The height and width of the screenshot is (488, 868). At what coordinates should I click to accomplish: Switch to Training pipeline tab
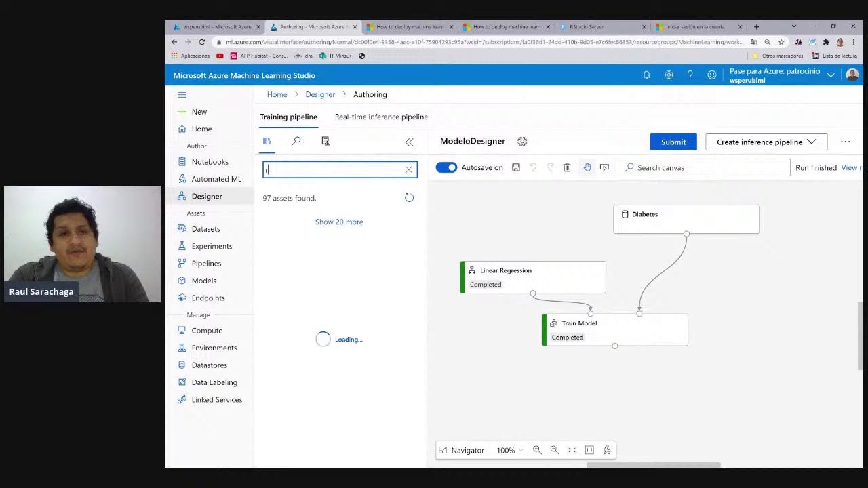pyautogui.click(x=288, y=117)
